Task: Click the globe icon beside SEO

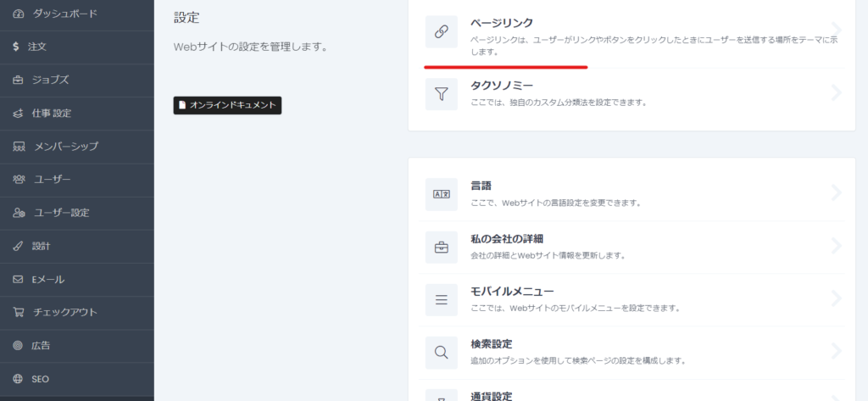Action: [18, 378]
